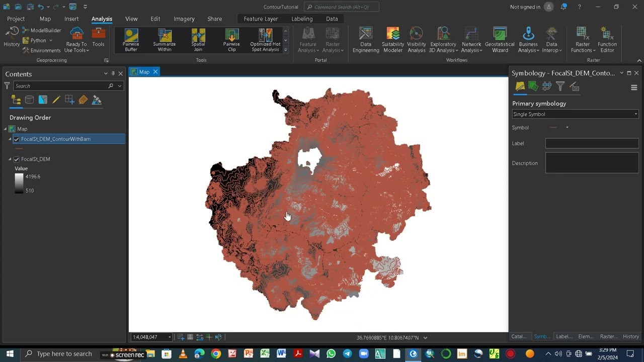Open the Summarize Within tool

(x=165, y=40)
